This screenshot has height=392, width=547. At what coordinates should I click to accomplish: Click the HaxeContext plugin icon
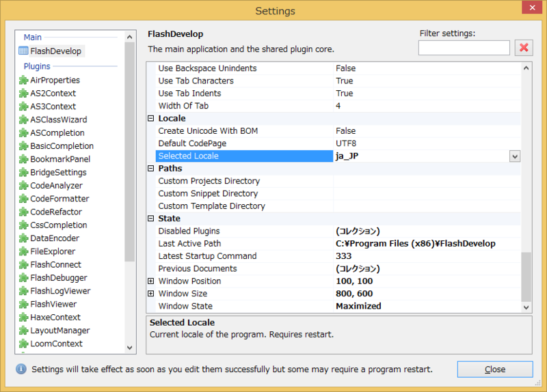tap(23, 318)
